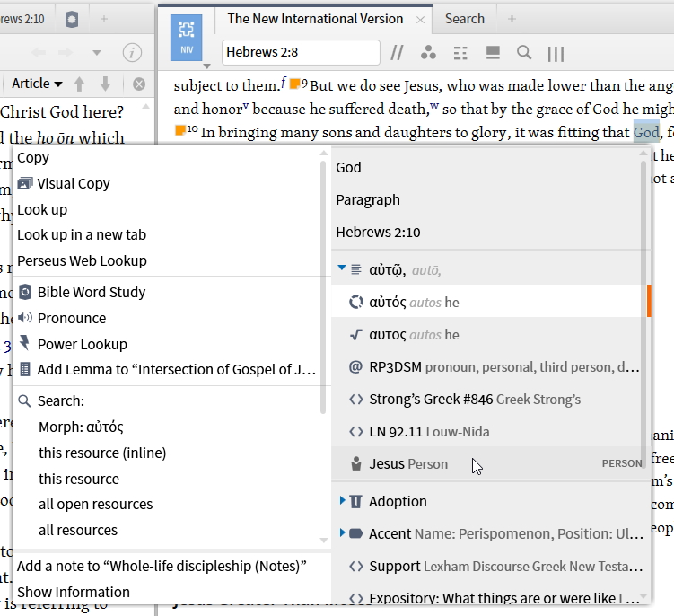
Task: Choose Copy from context menu
Action: pyautogui.click(x=33, y=158)
